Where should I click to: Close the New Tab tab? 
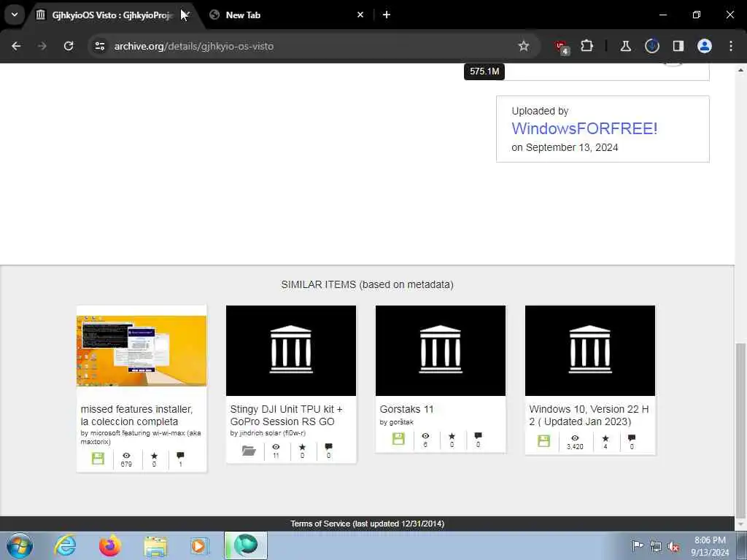pyautogui.click(x=360, y=15)
